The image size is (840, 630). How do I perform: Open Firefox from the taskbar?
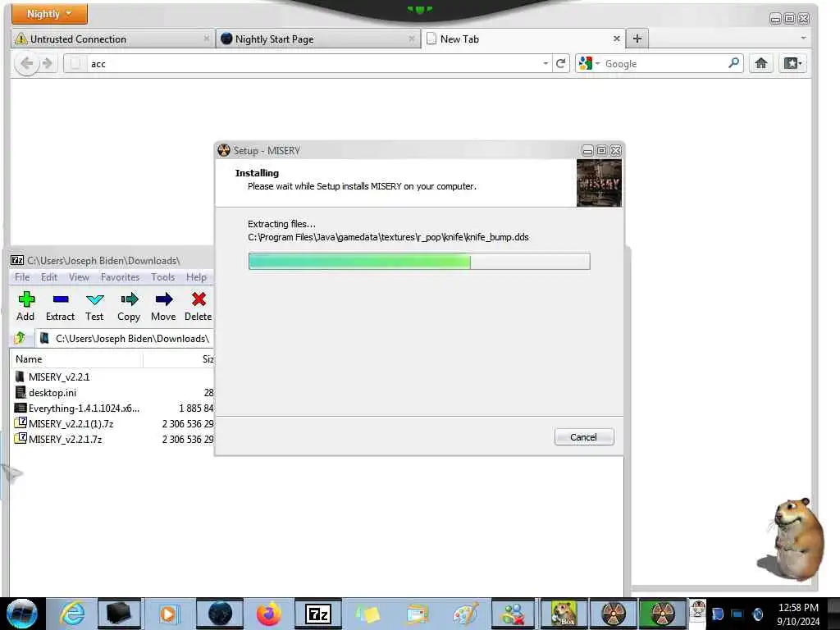tap(269, 614)
